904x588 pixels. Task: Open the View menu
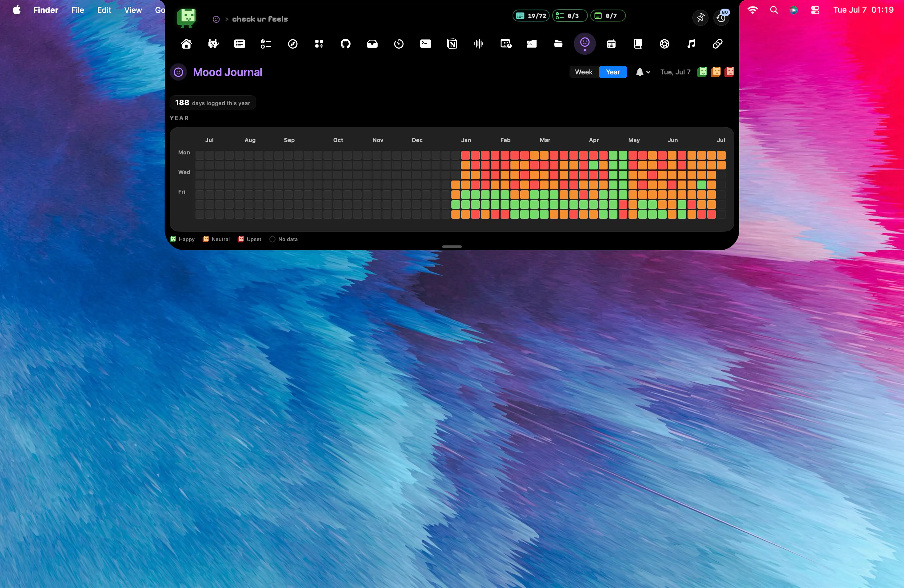click(x=133, y=10)
